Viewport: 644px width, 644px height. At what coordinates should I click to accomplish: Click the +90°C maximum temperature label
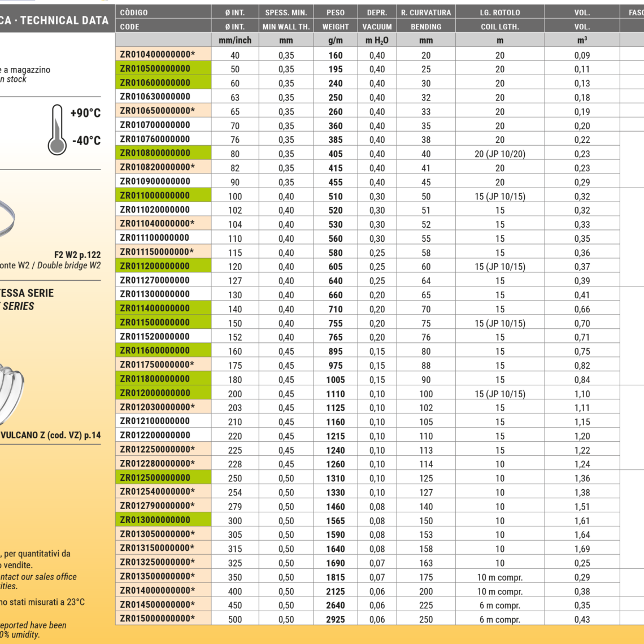point(85,113)
